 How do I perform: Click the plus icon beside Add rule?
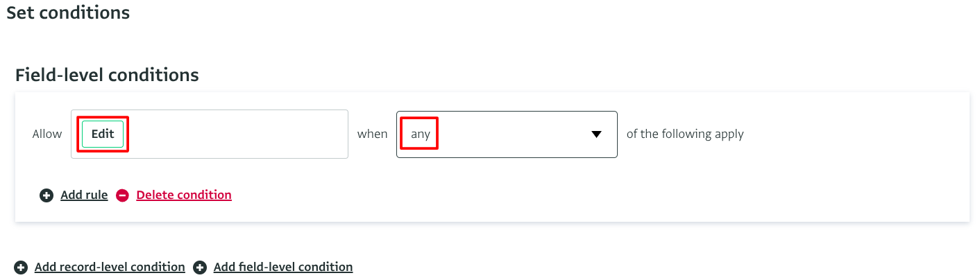(47, 195)
